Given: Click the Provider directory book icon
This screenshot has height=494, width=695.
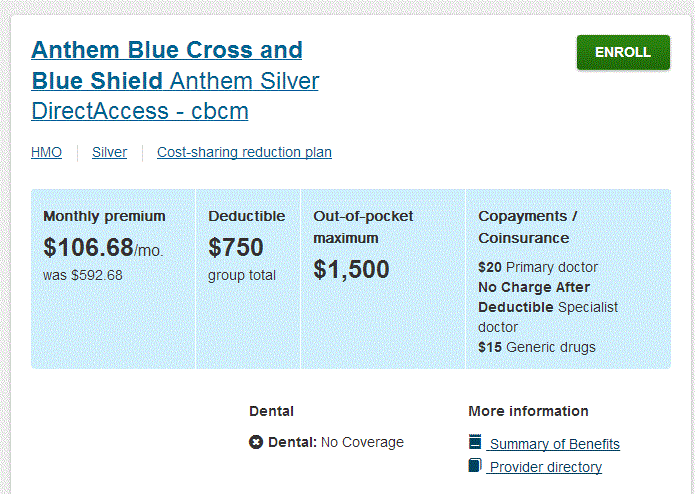Looking at the screenshot, I should 475,465.
